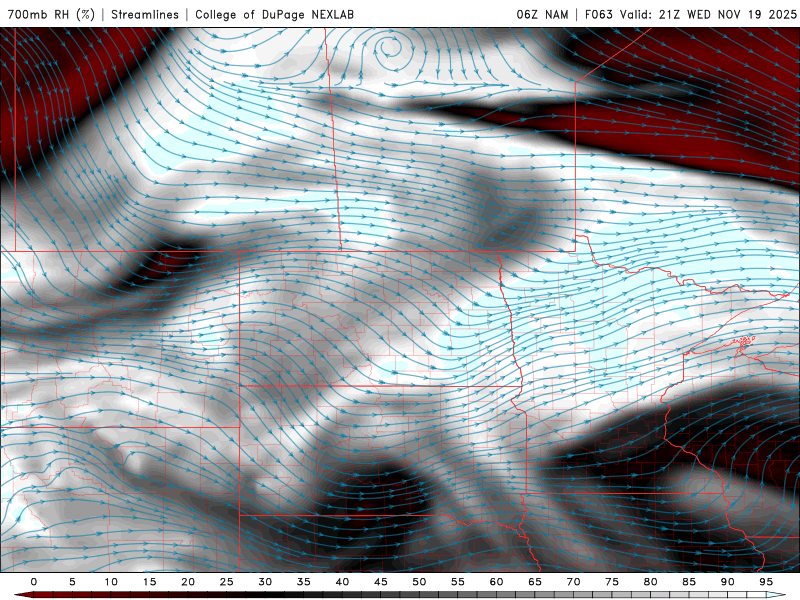Click the colorbar label '25'
Image resolution: width=800 pixels, height=600 pixels.
pyautogui.click(x=227, y=582)
